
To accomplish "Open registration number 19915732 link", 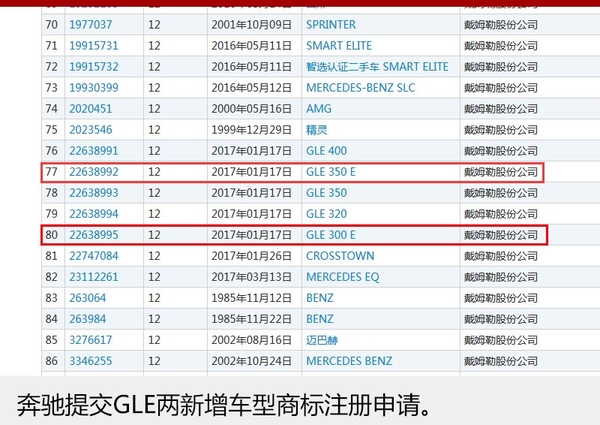I will [x=94, y=67].
